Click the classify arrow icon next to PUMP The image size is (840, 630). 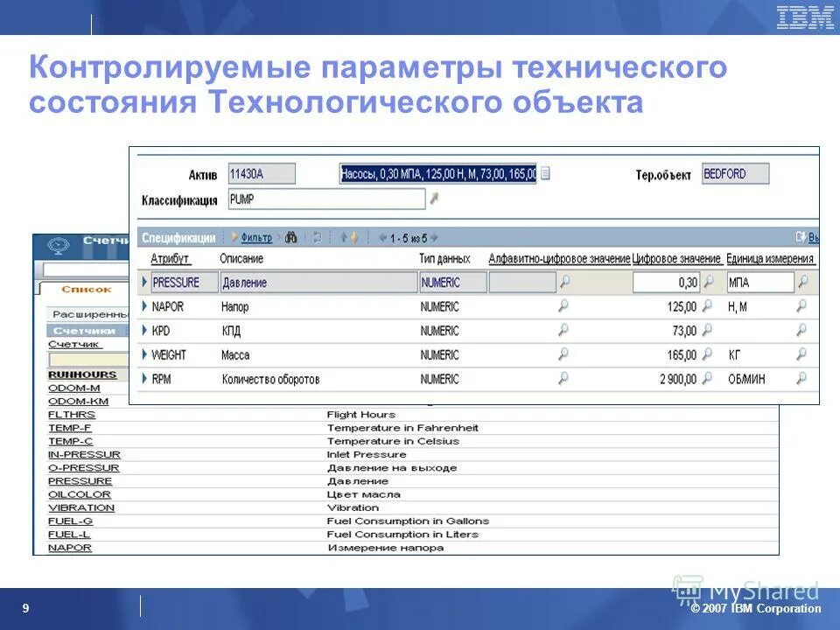435,199
